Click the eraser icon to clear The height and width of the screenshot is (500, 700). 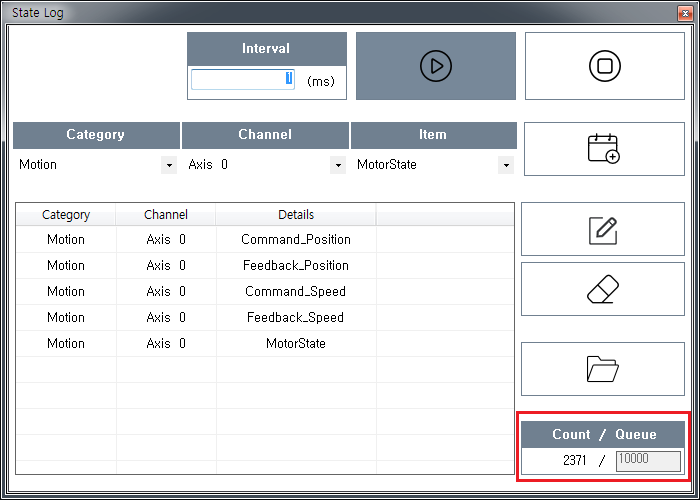(x=603, y=290)
